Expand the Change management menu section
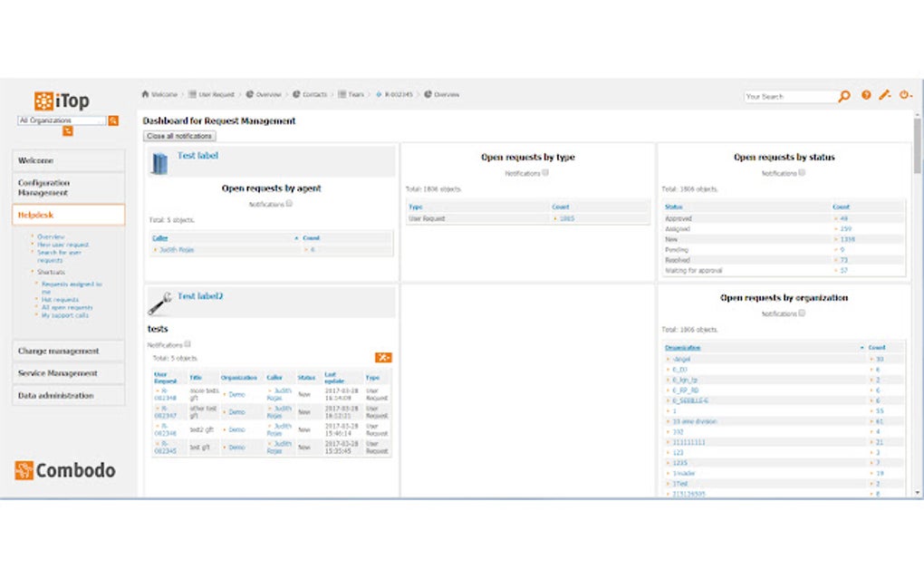The height and width of the screenshot is (578, 924). click(68, 352)
